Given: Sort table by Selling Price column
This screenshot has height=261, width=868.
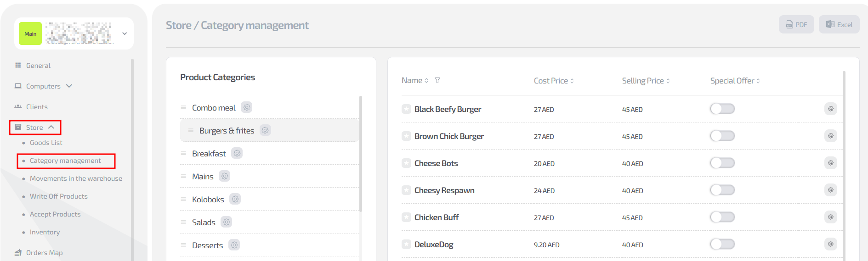Looking at the screenshot, I should coord(646,81).
